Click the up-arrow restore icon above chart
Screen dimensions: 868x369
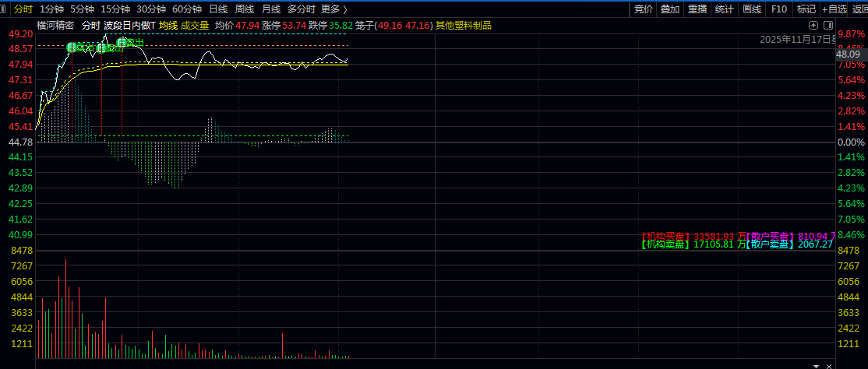click(x=813, y=26)
